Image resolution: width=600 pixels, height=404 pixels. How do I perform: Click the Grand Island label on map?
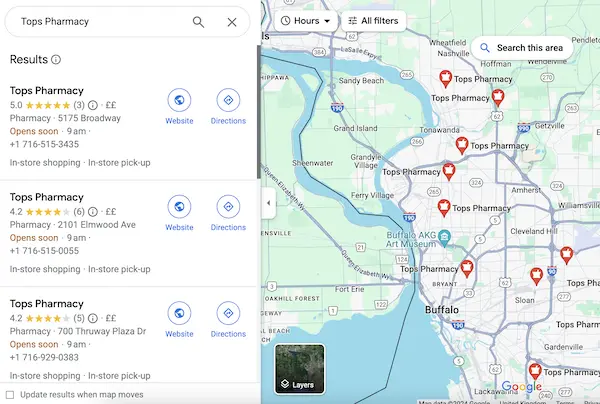point(355,128)
